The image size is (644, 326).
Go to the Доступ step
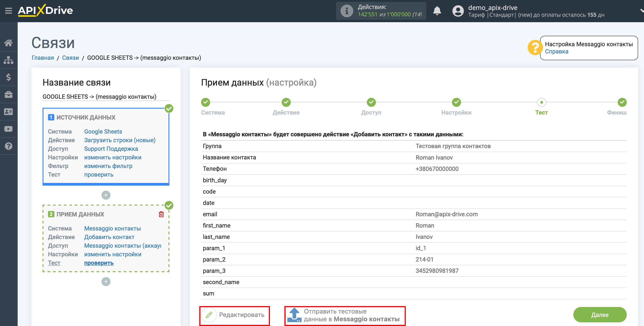(x=371, y=102)
